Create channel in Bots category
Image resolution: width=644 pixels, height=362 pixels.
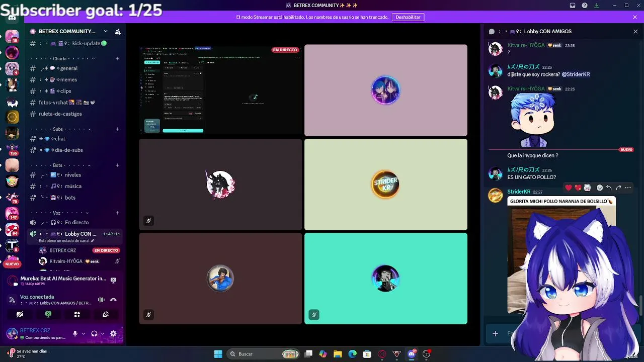[117, 165]
